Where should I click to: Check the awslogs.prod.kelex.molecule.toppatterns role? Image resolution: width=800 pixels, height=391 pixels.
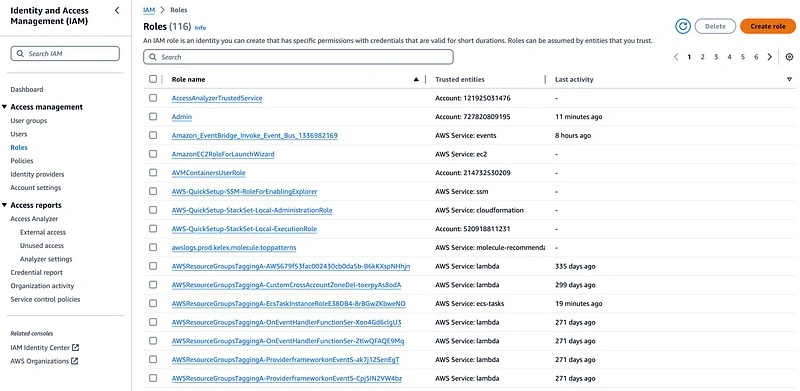(x=153, y=247)
